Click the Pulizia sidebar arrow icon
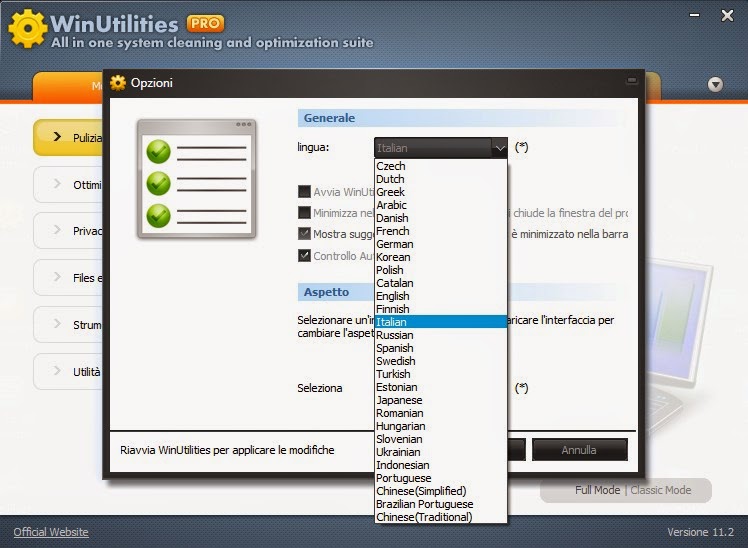Viewport: 748px width, 548px height. coord(57,137)
